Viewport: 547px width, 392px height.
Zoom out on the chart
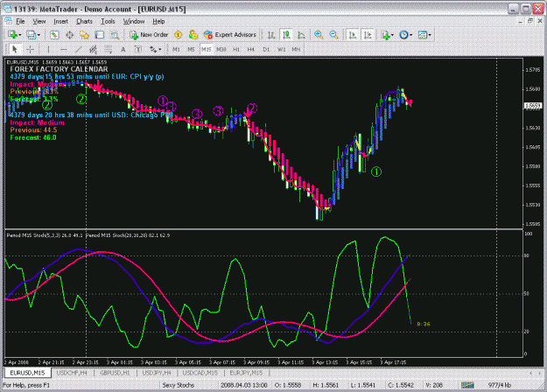333,35
